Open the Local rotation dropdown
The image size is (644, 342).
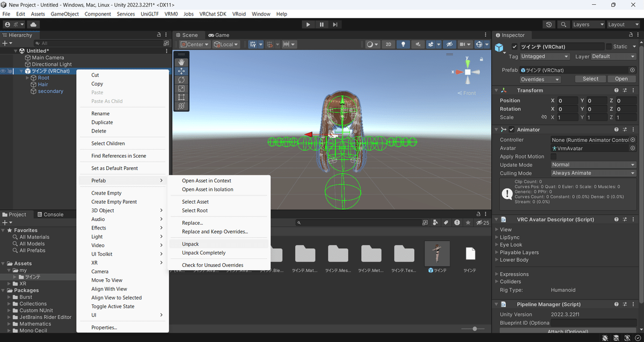[226, 44]
